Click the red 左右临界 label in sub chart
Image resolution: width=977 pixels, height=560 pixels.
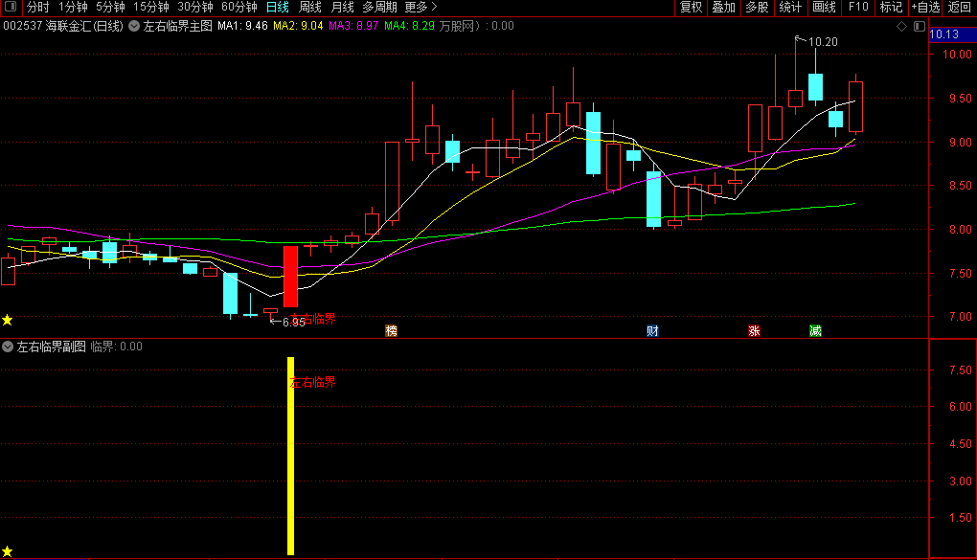[x=313, y=383]
